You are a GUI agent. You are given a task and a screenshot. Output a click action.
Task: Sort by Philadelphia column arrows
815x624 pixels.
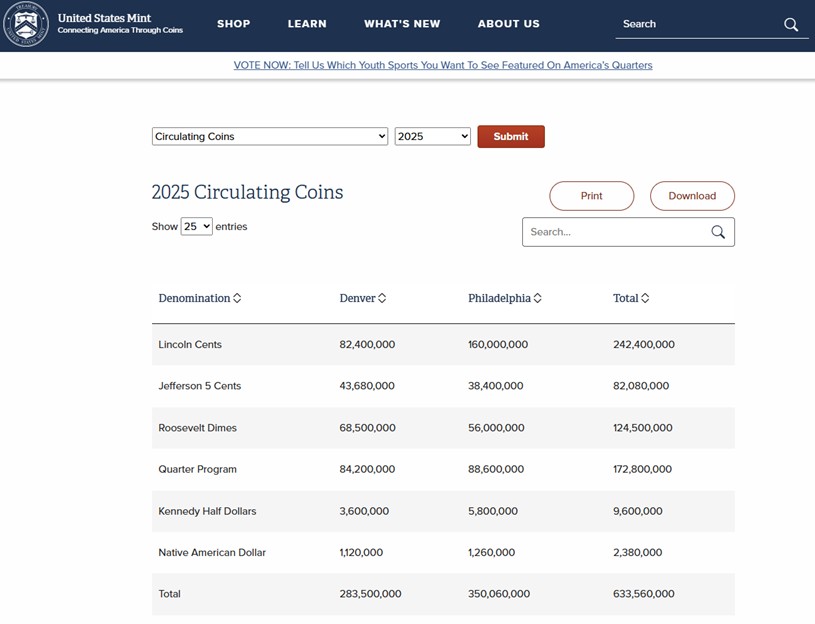[537, 298]
